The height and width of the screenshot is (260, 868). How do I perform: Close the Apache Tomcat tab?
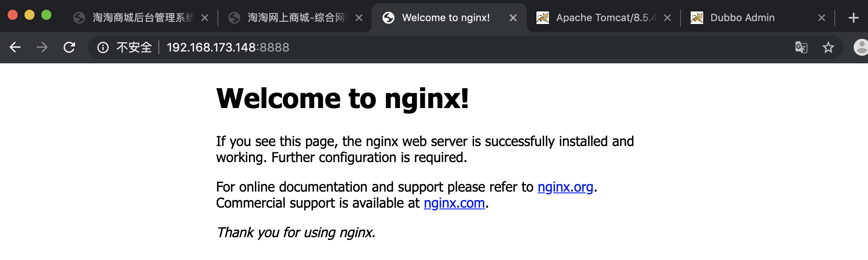point(667,18)
